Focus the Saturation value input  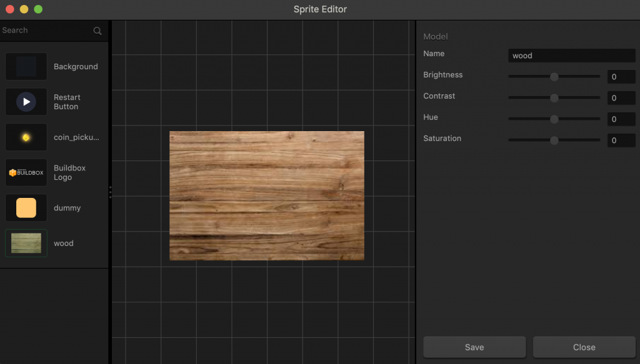621,140
